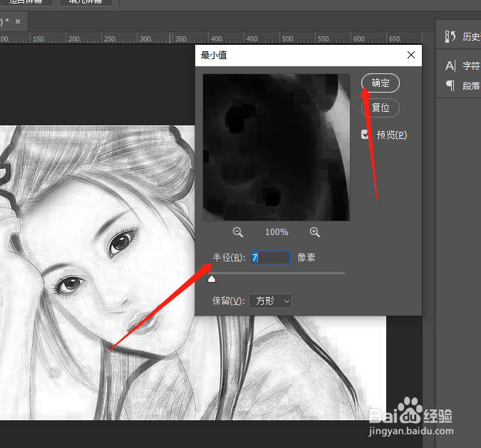
Task: Zoom out the filter preview
Action: (238, 232)
